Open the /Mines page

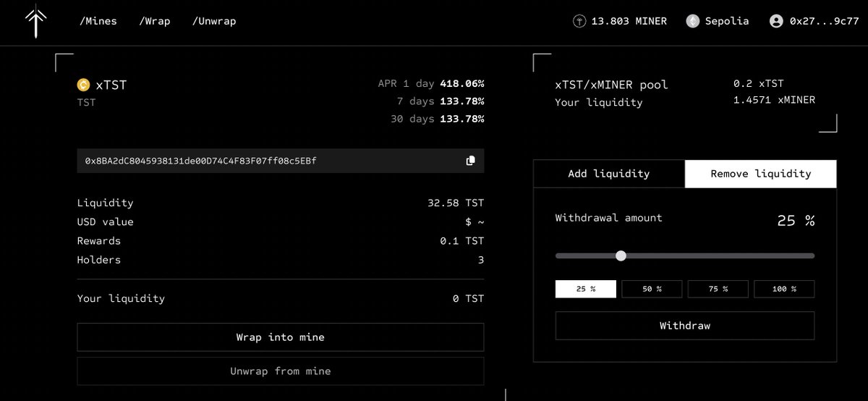click(x=98, y=21)
